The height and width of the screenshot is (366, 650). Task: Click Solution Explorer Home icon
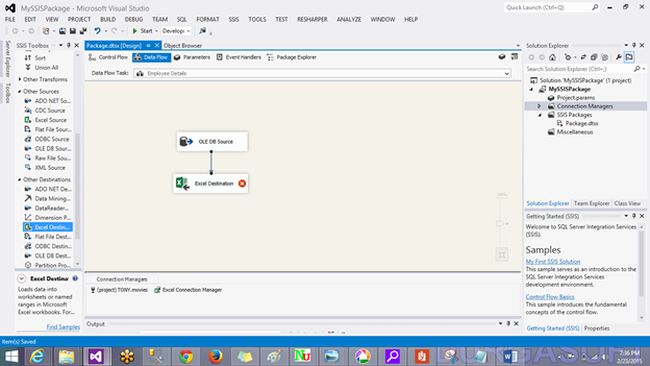(x=552, y=57)
